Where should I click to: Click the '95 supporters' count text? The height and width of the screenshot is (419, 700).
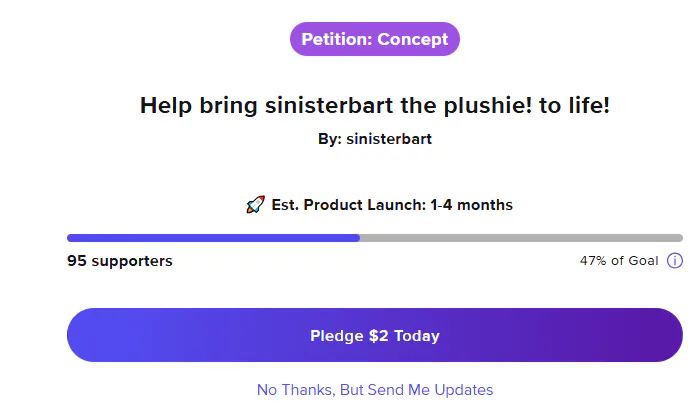pos(120,261)
